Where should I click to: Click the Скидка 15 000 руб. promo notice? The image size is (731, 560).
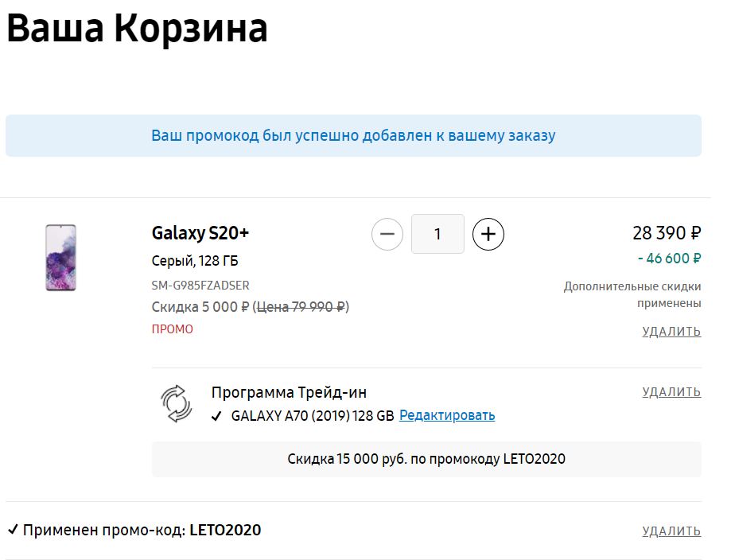tap(426, 459)
